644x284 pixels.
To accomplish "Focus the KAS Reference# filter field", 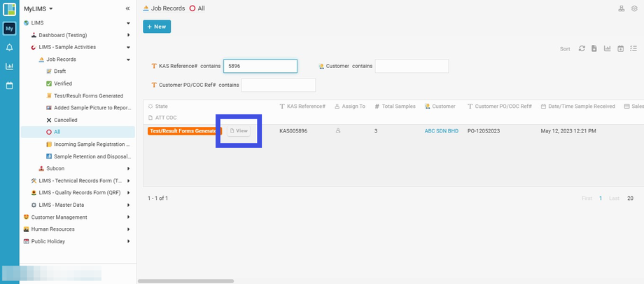I will tap(260, 66).
